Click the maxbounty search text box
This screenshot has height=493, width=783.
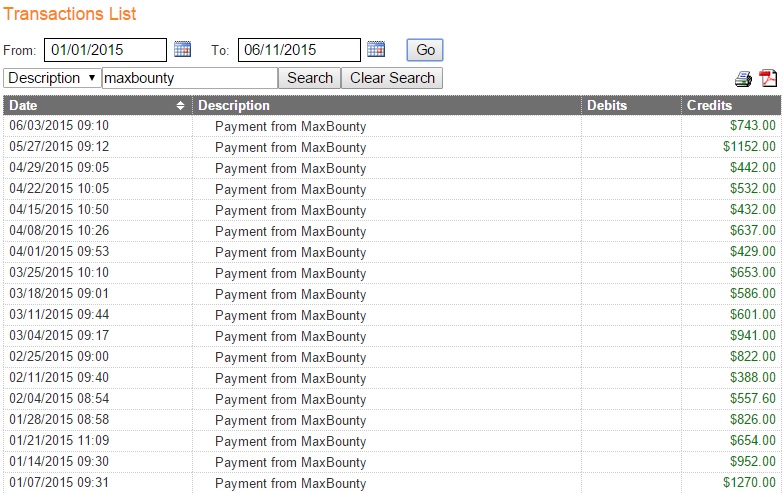click(x=189, y=78)
